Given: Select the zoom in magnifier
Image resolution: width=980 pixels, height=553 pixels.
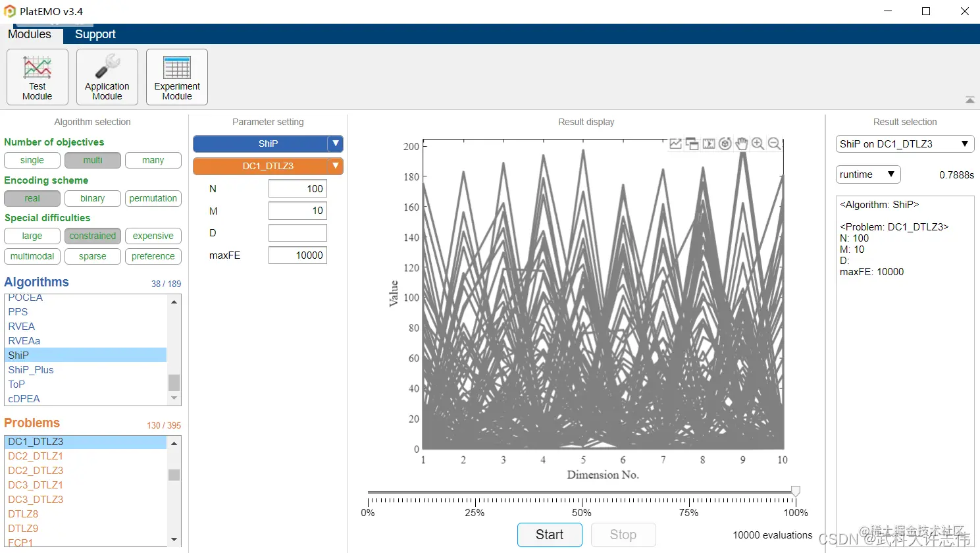Looking at the screenshot, I should coord(758,144).
